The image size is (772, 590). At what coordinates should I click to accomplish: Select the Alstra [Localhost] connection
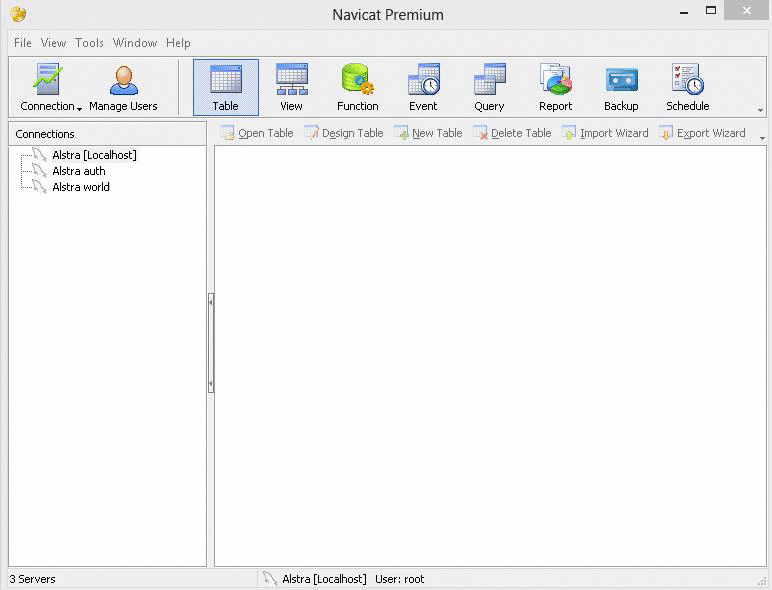point(95,155)
